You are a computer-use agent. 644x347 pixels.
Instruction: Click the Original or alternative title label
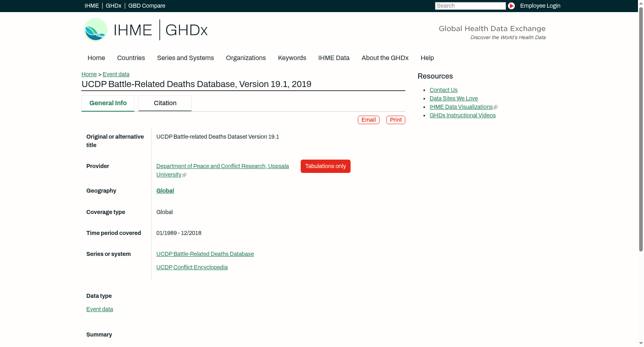pyautogui.click(x=115, y=141)
